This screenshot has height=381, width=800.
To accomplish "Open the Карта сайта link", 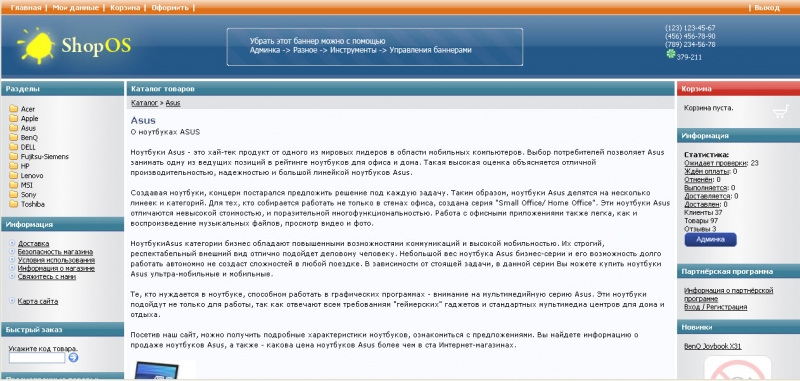I will tap(38, 301).
